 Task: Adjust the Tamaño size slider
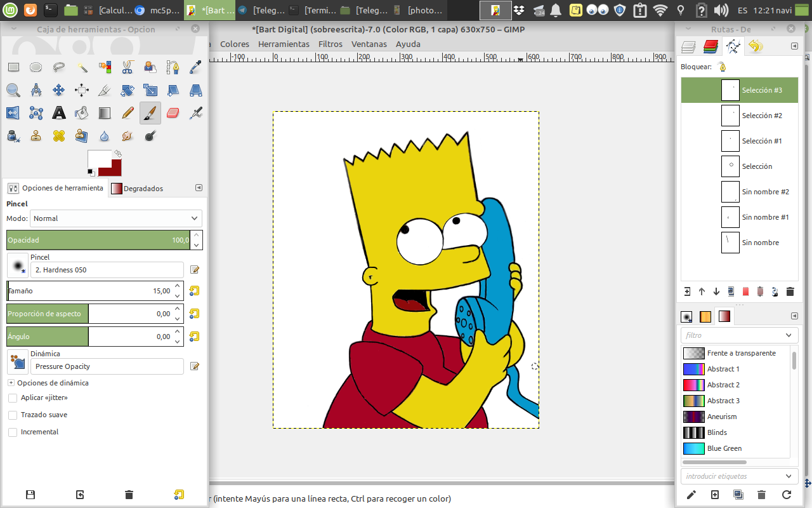coord(89,291)
